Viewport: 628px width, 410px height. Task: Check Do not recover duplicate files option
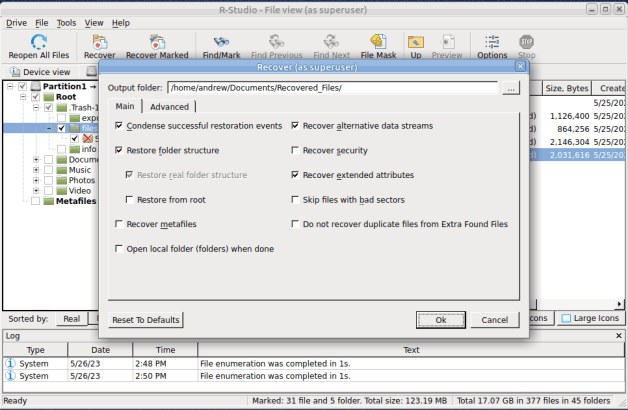(295, 224)
